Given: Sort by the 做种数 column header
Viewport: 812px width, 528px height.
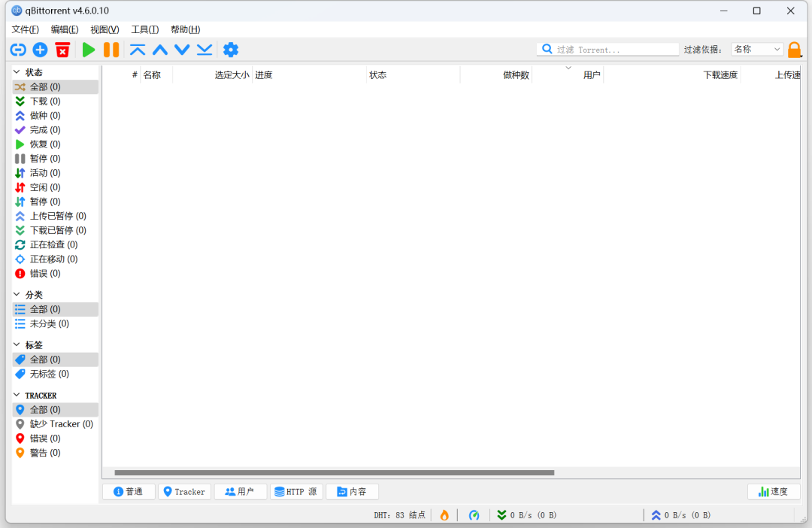Looking at the screenshot, I should (495, 74).
